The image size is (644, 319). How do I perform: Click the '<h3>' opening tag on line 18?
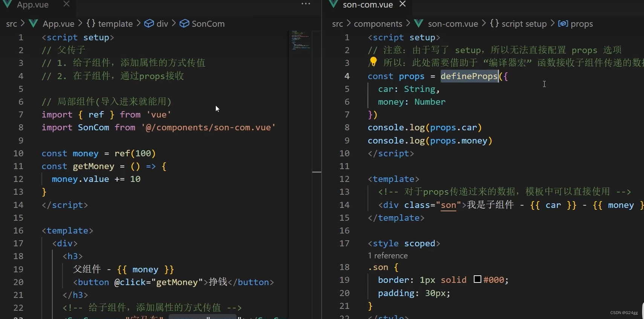73,256
